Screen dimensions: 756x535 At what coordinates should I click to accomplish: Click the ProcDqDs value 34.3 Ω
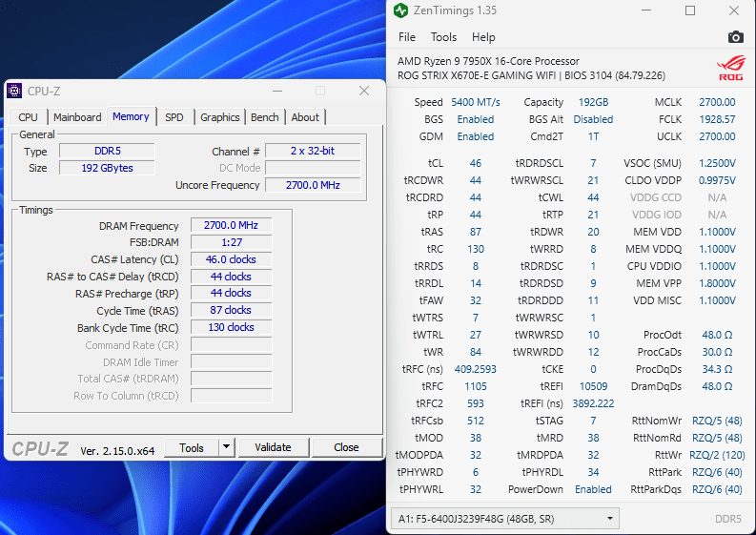click(717, 369)
